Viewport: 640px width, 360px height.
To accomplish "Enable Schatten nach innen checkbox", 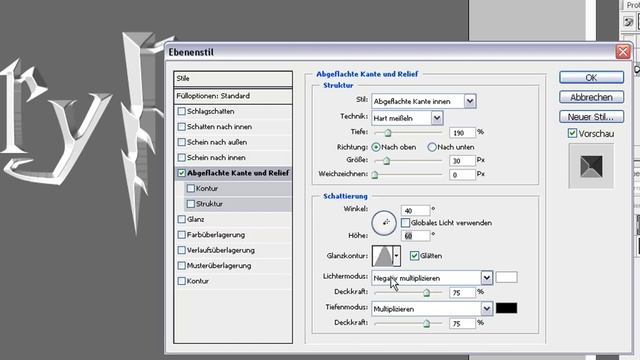I will 182,127.
